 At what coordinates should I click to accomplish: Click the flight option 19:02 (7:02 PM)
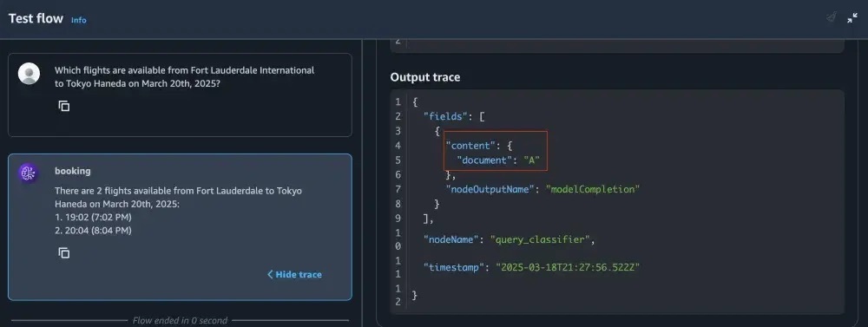pos(93,218)
